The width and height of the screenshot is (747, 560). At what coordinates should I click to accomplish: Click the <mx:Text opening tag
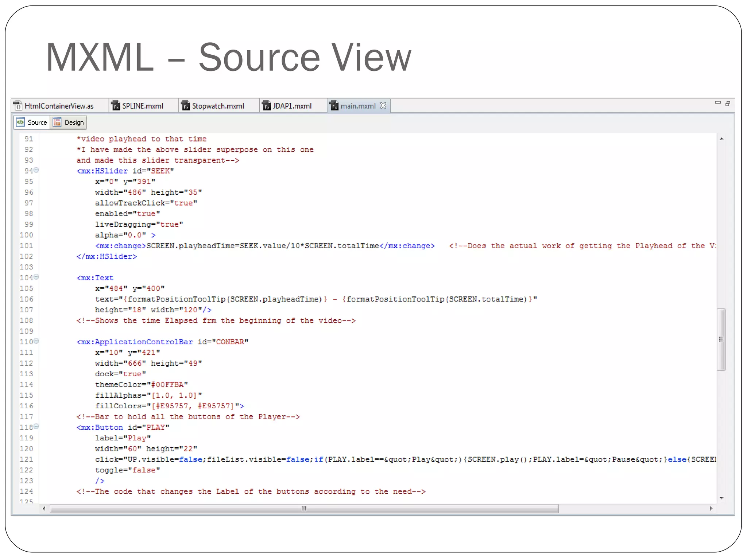tap(95, 278)
